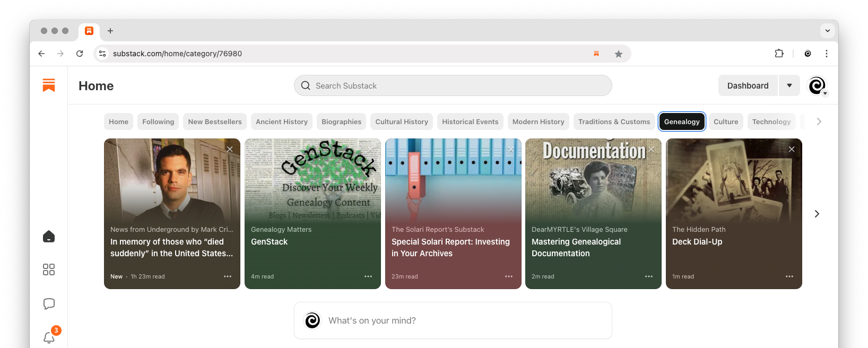Image resolution: width=868 pixels, height=348 pixels.
Task: Dismiss the News from Underground card
Action: click(x=230, y=149)
